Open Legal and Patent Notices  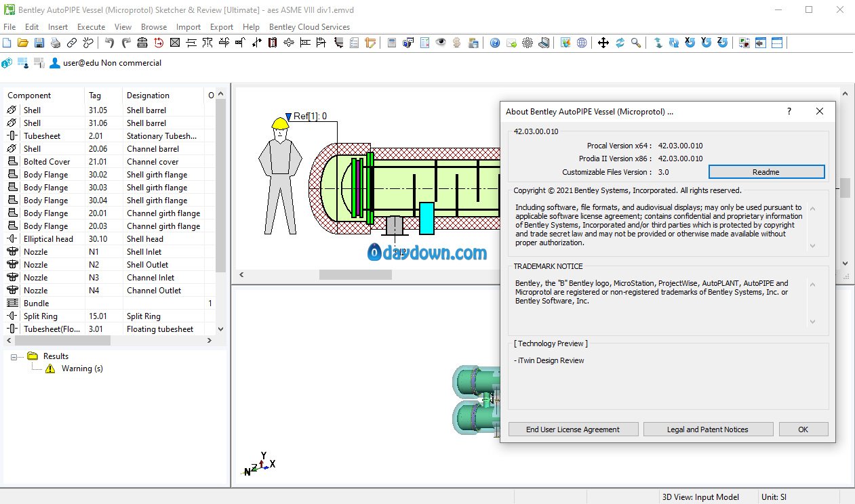point(708,429)
